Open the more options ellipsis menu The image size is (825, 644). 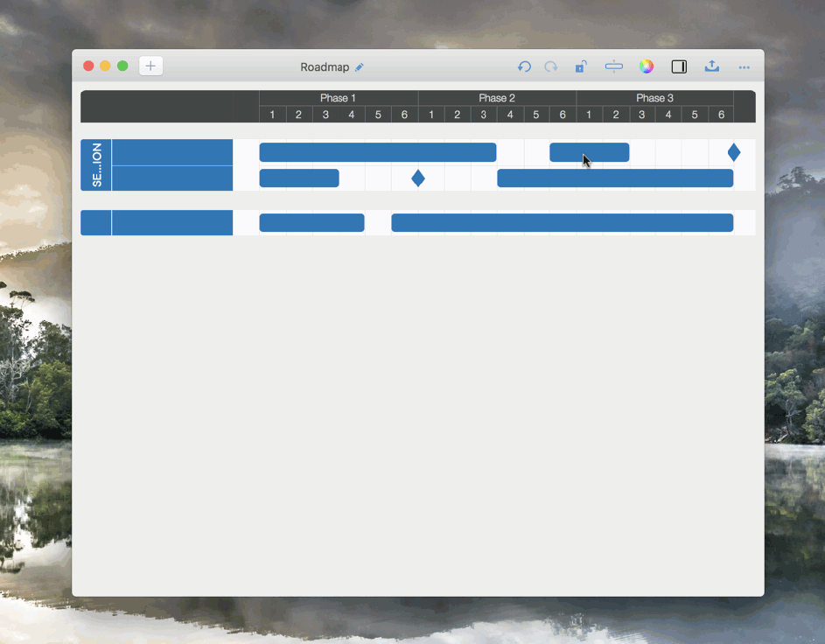click(x=744, y=67)
